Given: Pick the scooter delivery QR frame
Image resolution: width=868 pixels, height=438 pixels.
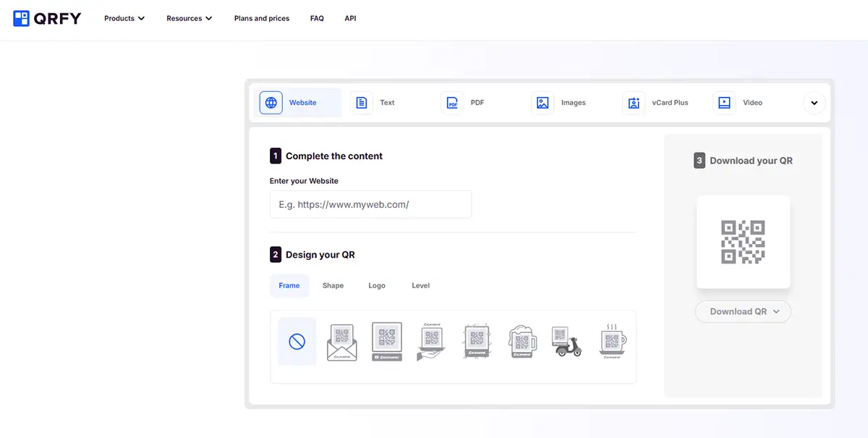Looking at the screenshot, I should [x=567, y=342].
